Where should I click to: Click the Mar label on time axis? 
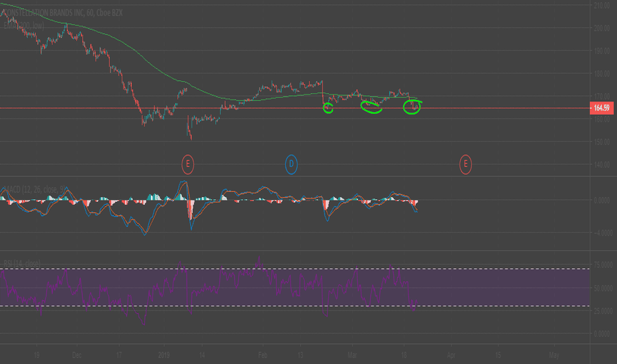[x=352, y=355]
